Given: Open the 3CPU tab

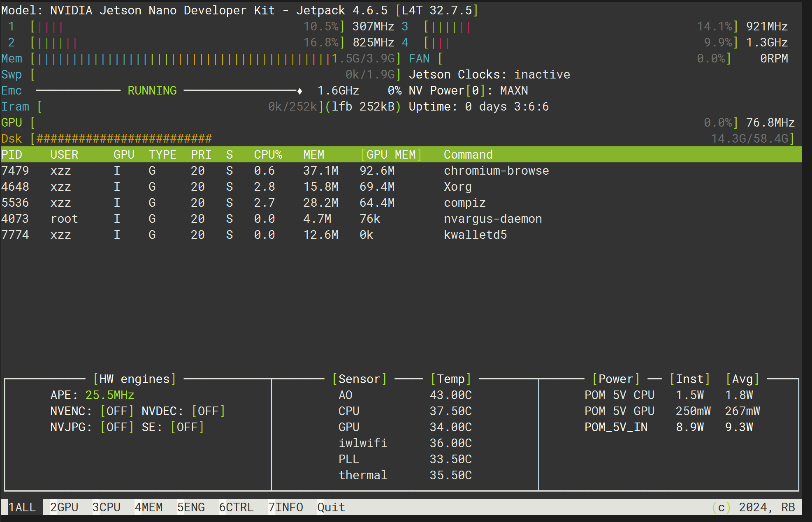Looking at the screenshot, I should pyautogui.click(x=107, y=507).
